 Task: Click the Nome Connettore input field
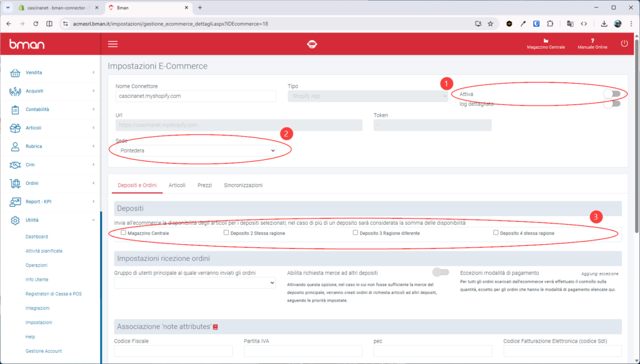click(196, 96)
